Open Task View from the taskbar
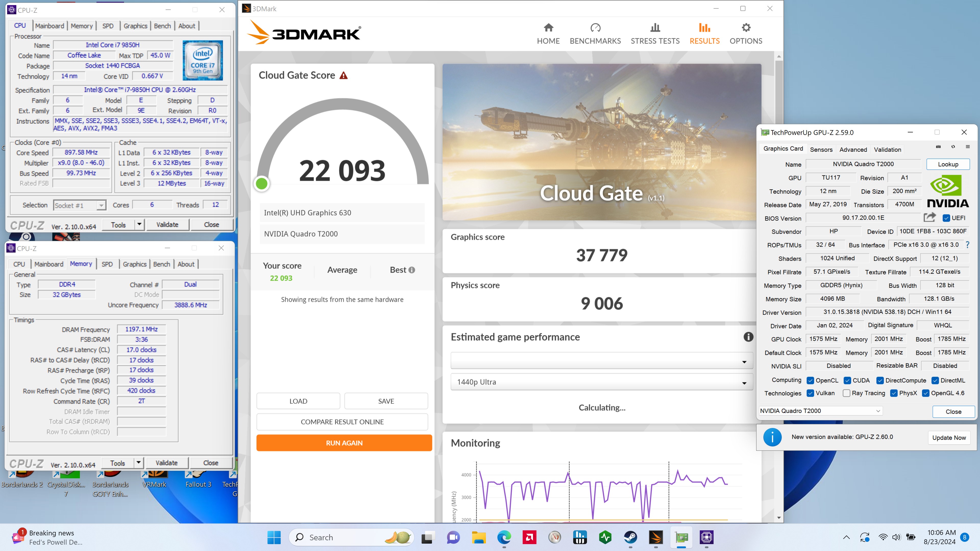Image resolution: width=980 pixels, height=551 pixels. pos(427,537)
